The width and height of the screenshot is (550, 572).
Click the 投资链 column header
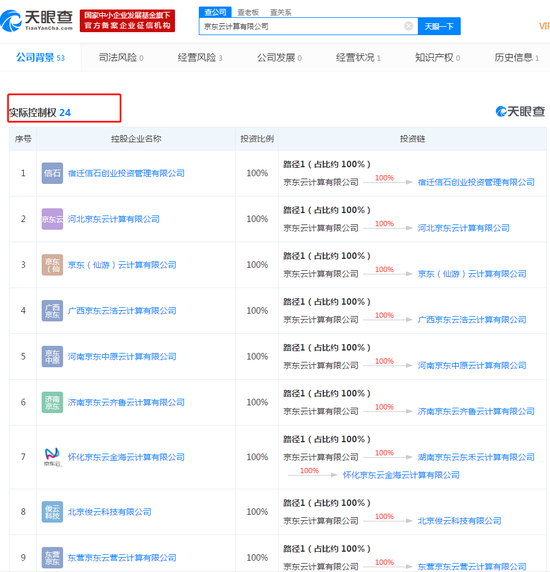click(412, 139)
